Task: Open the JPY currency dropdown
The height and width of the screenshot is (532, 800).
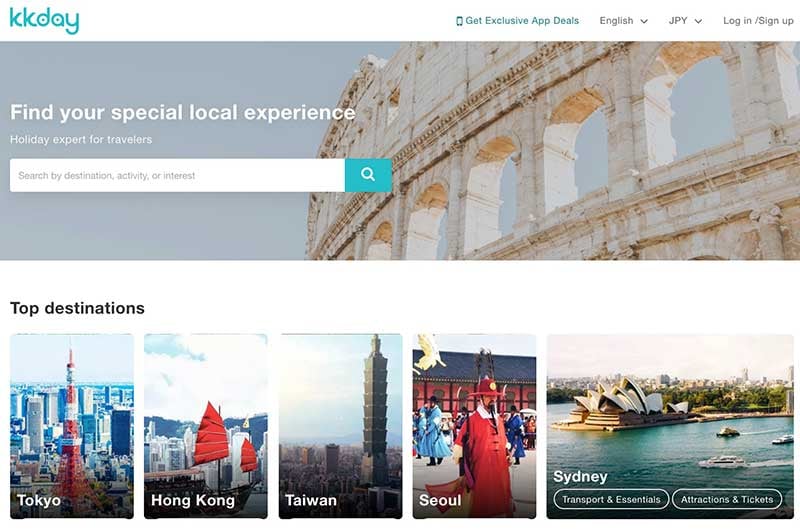Action: pyautogui.click(x=685, y=21)
